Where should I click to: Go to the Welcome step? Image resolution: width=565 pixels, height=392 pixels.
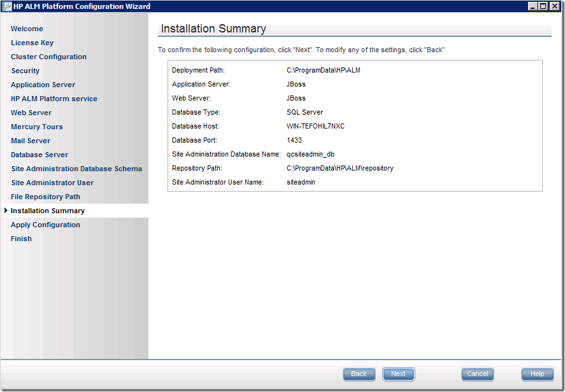pos(27,29)
